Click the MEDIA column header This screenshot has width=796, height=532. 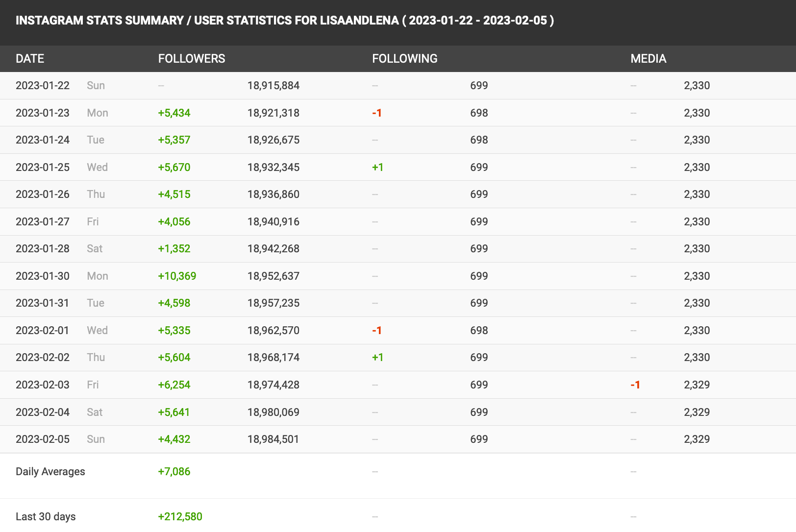(648, 59)
